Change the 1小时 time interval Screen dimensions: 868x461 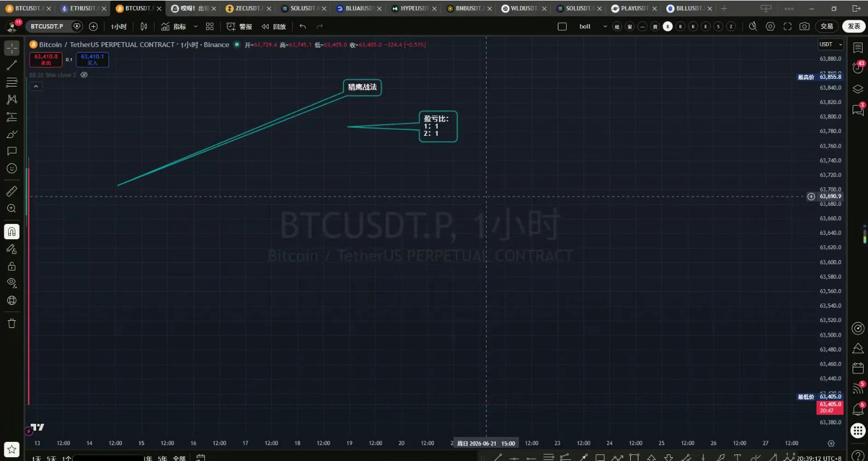point(118,26)
